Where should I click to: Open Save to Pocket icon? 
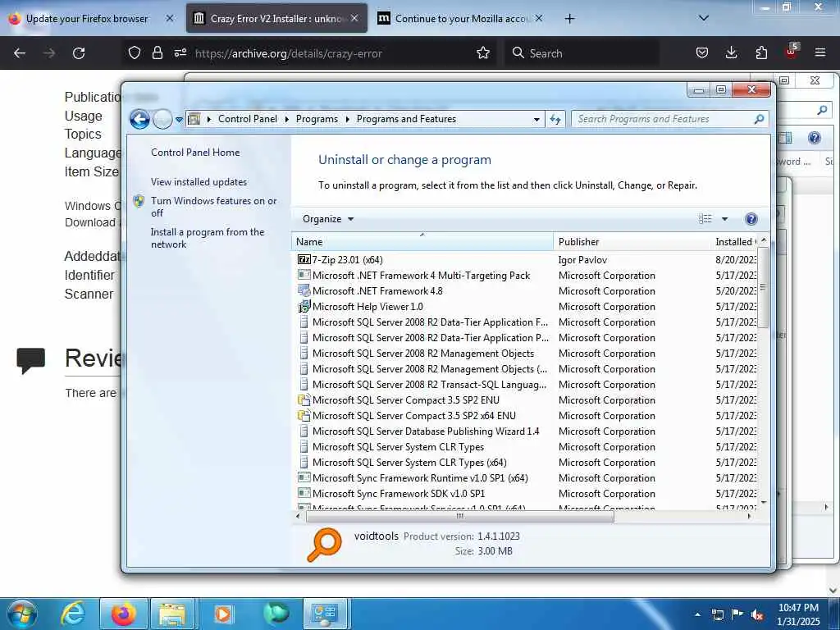[x=702, y=52]
